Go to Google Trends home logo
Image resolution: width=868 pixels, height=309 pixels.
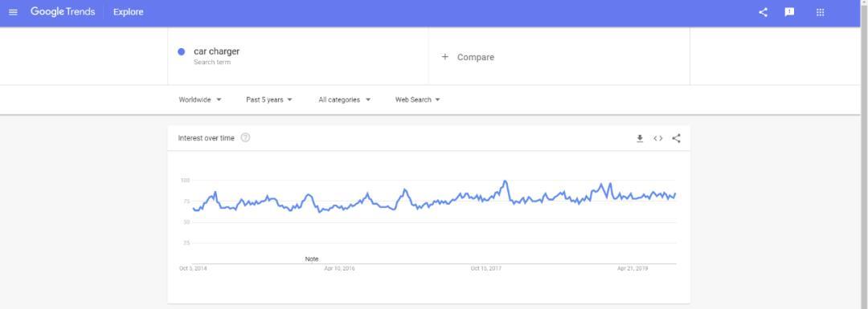(x=63, y=11)
